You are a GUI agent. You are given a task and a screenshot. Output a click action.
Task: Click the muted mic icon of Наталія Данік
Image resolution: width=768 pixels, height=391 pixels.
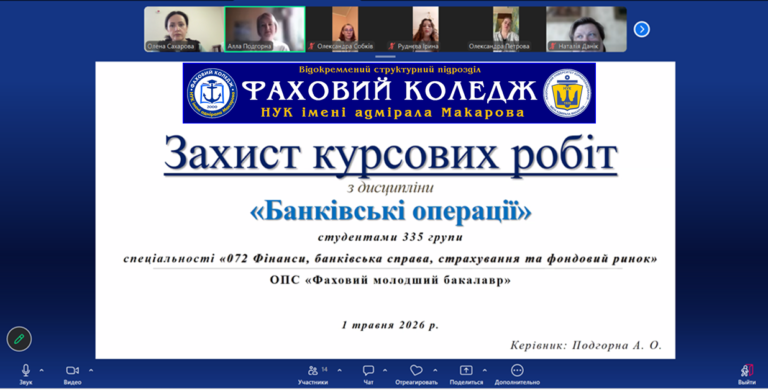point(552,46)
